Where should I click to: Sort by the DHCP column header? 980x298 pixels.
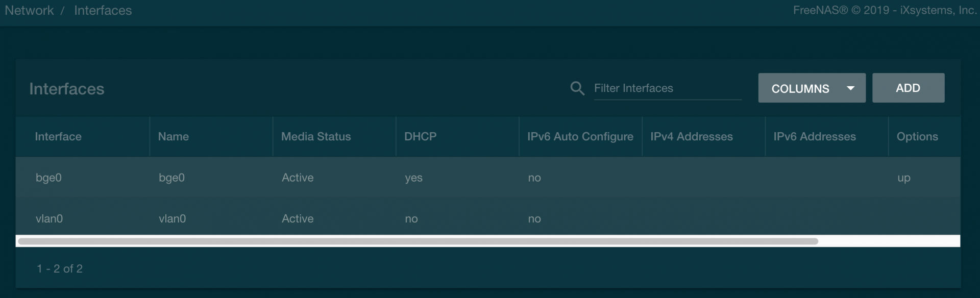coord(420,136)
